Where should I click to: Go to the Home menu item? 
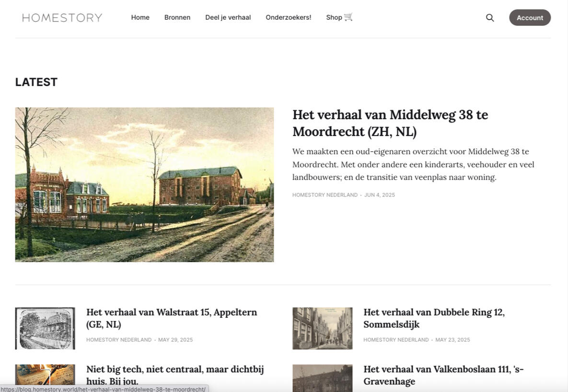(140, 17)
